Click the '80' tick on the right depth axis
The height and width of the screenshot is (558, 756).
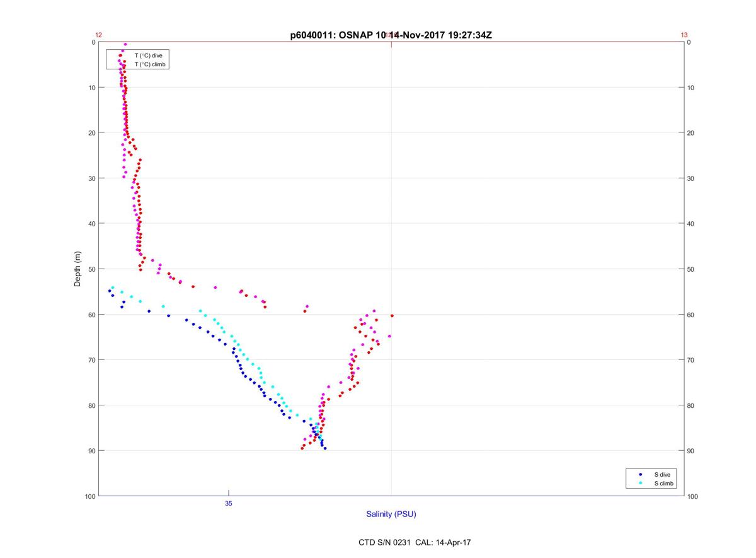pos(691,405)
